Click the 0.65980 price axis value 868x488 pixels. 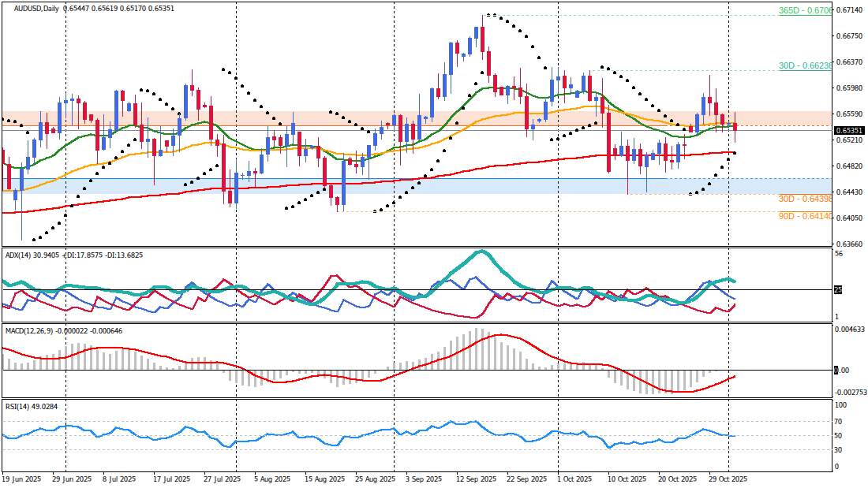(x=849, y=88)
